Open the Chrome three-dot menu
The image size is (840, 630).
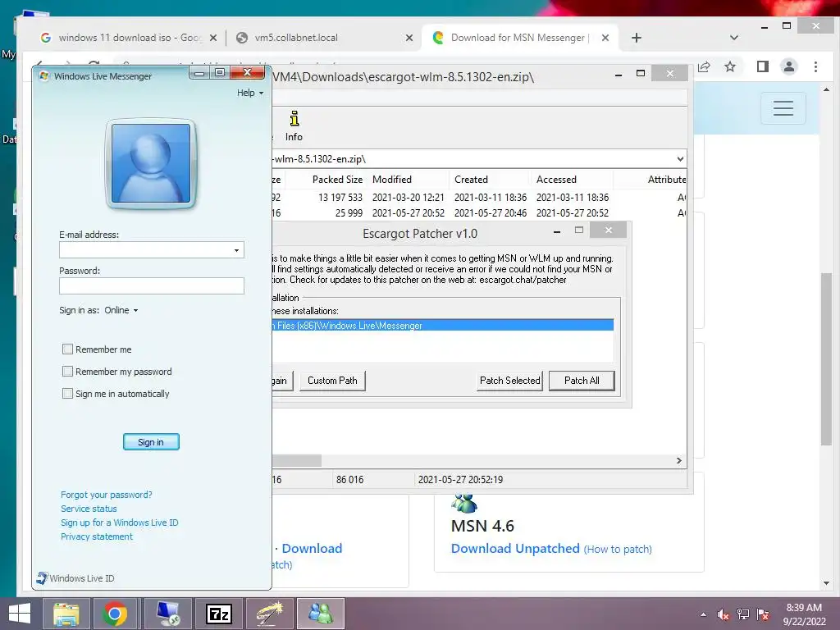(x=815, y=66)
